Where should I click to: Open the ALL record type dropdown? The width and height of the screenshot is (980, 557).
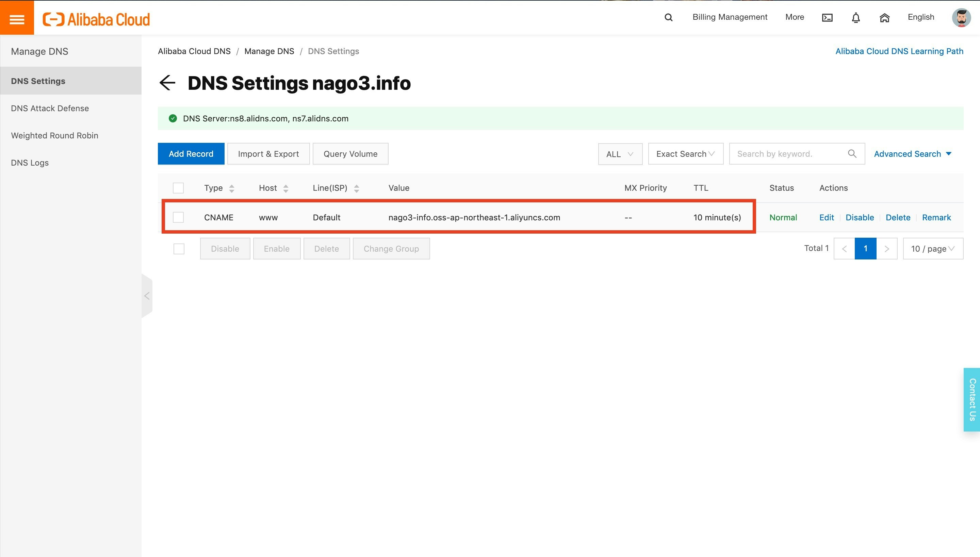coord(620,154)
